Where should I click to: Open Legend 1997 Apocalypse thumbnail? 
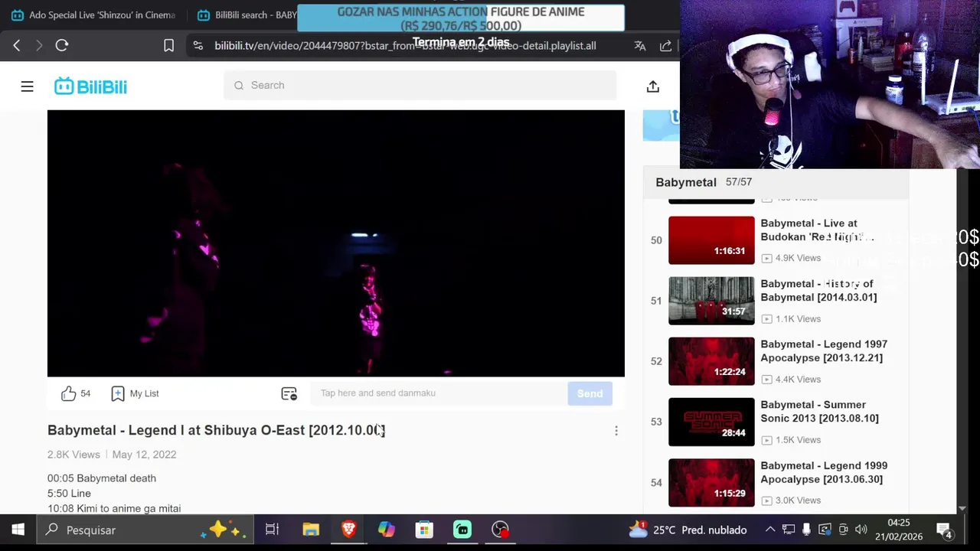coord(711,361)
